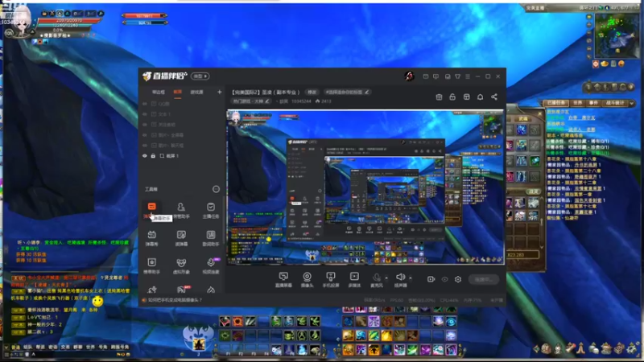This screenshot has height=362, width=644.
Task: Expand the game quest panel tabs arrow
Action: pyautogui.click(x=632, y=104)
